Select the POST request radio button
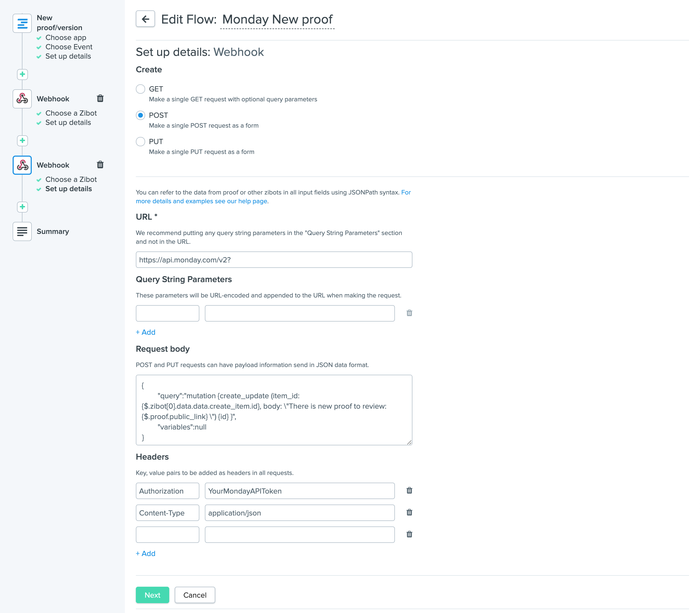The height and width of the screenshot is (613, 700). click(140, 115)
